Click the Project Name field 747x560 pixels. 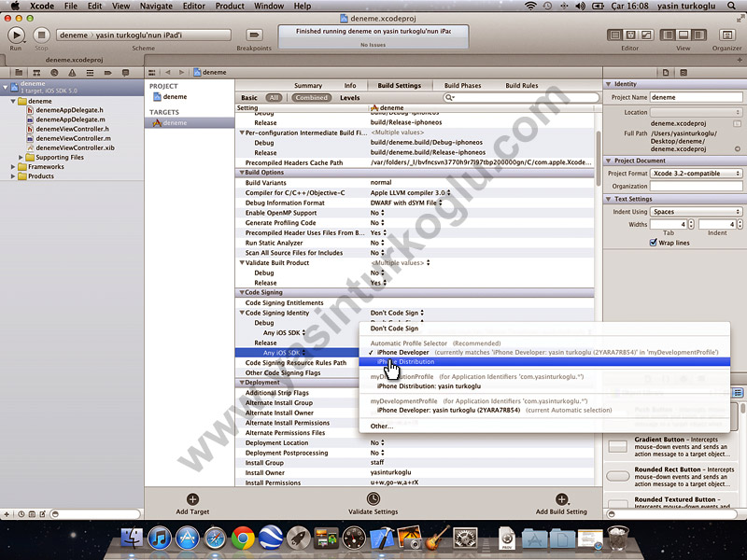pyautogui.click(x=696, y=97)
